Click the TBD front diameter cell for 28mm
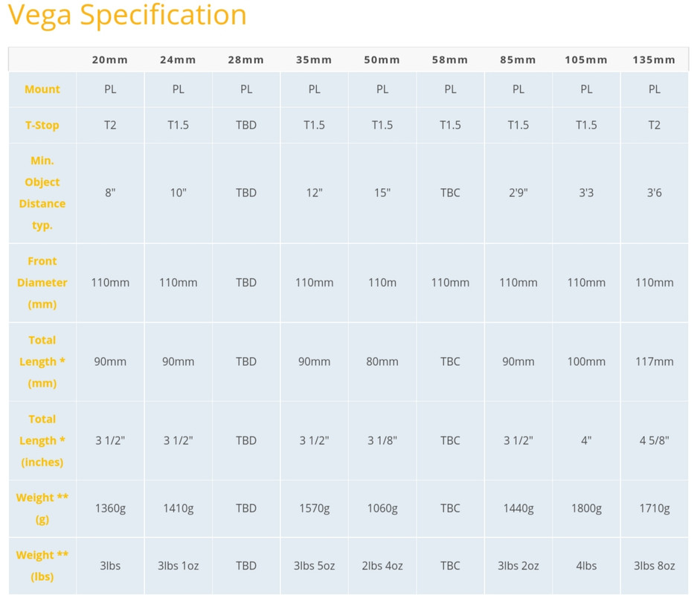 coord(246,283)
